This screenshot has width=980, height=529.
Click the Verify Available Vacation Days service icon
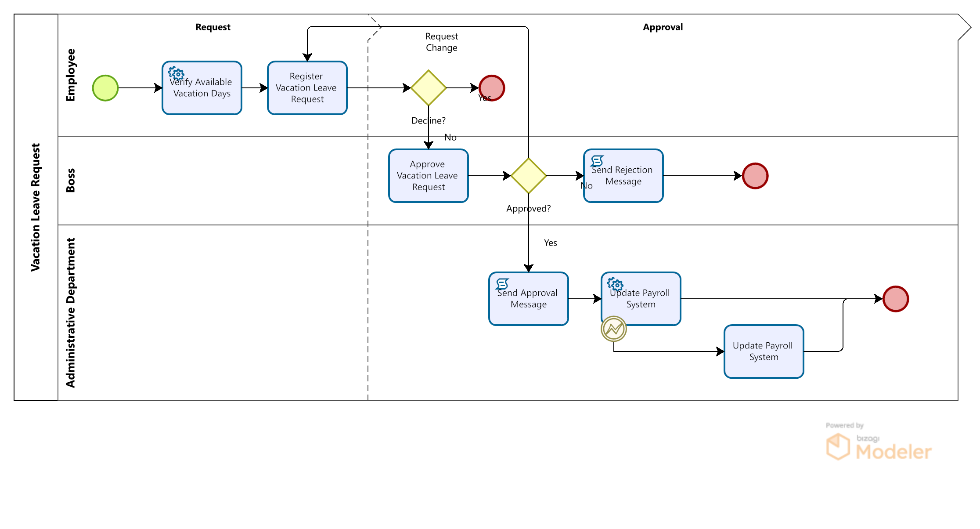174,74
